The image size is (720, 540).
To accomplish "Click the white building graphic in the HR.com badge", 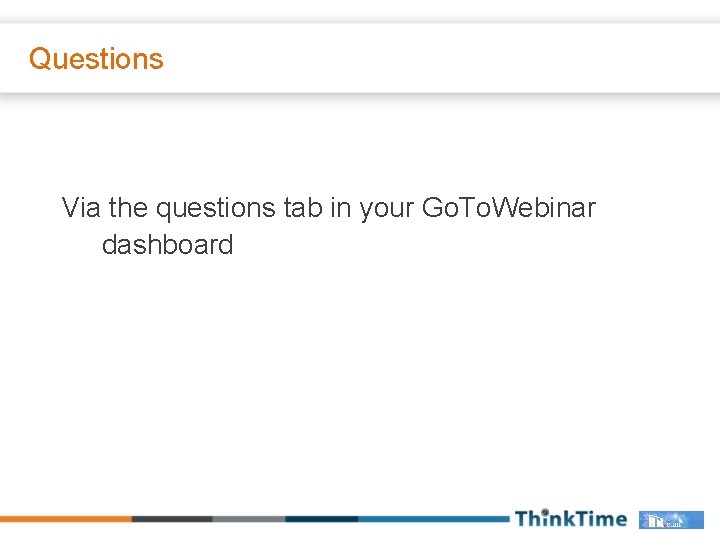I will (x=655, y=521).
